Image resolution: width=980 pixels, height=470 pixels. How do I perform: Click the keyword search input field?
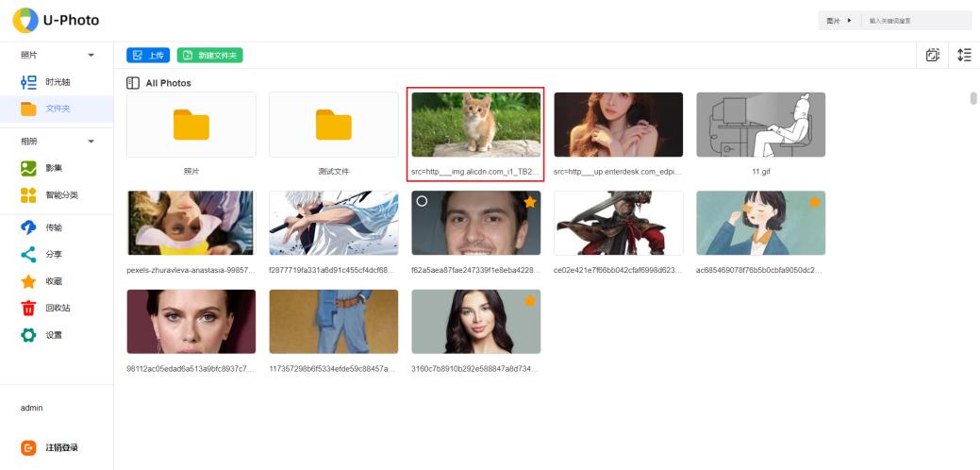pyautogui.click(x=915, y=21)
